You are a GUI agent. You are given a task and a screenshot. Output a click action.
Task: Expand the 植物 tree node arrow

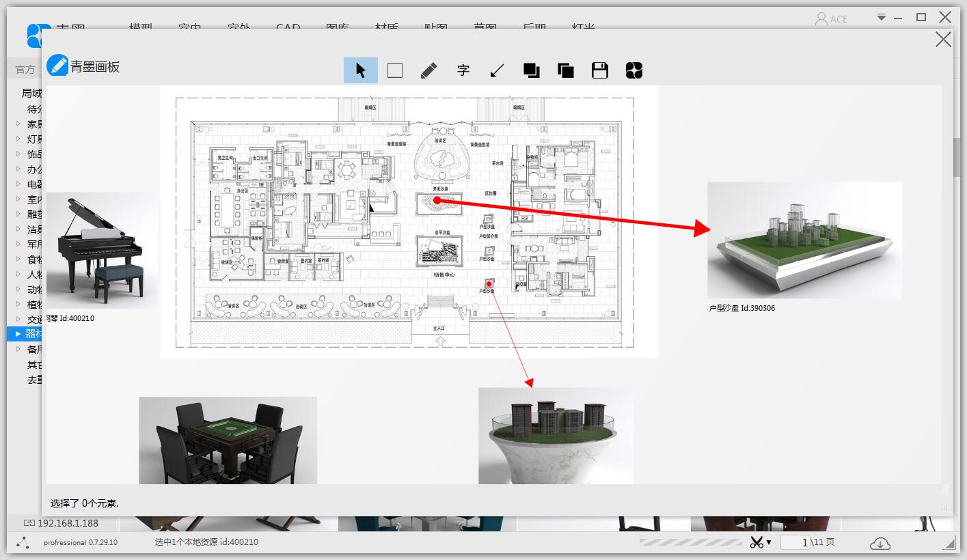(x=18, y=304)
